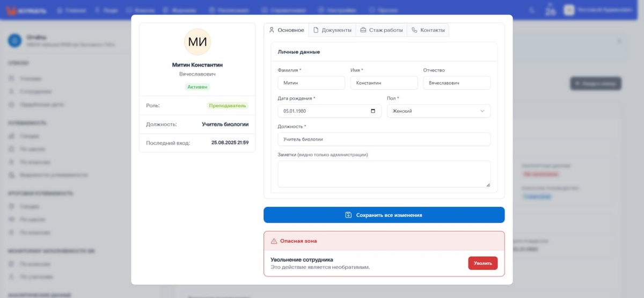The image size is (644, 298).
Task: Expand the Пол dropdown showing Женский
Action: [438, 111]
